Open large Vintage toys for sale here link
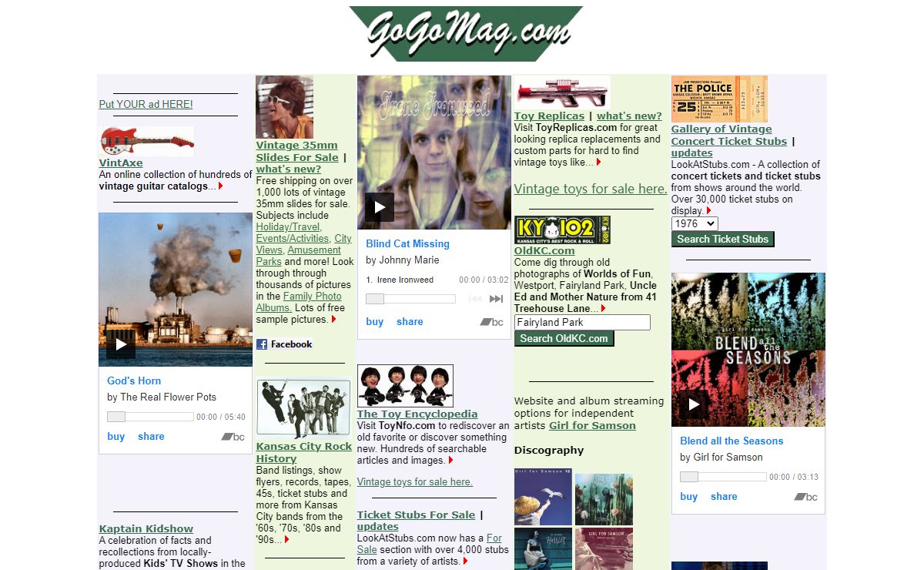This screenshot has width=924, height=570. click(591, 189)
